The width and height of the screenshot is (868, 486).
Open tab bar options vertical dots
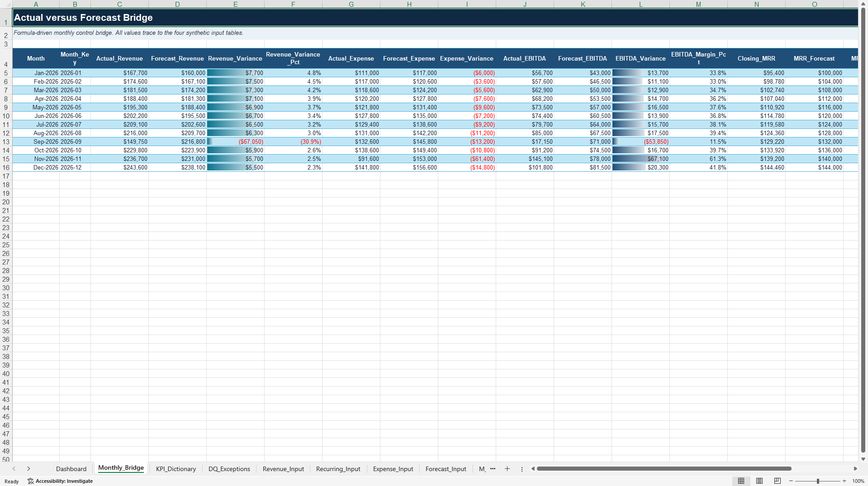522,469
